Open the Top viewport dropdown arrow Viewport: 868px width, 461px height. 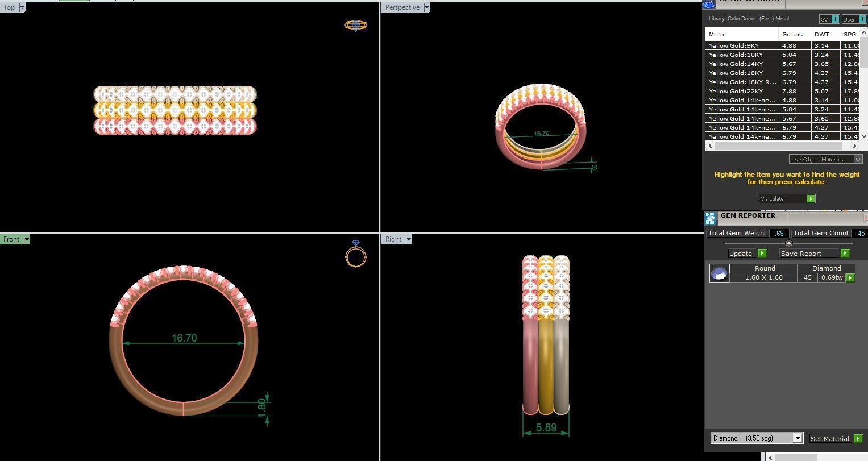click(22, 7)
